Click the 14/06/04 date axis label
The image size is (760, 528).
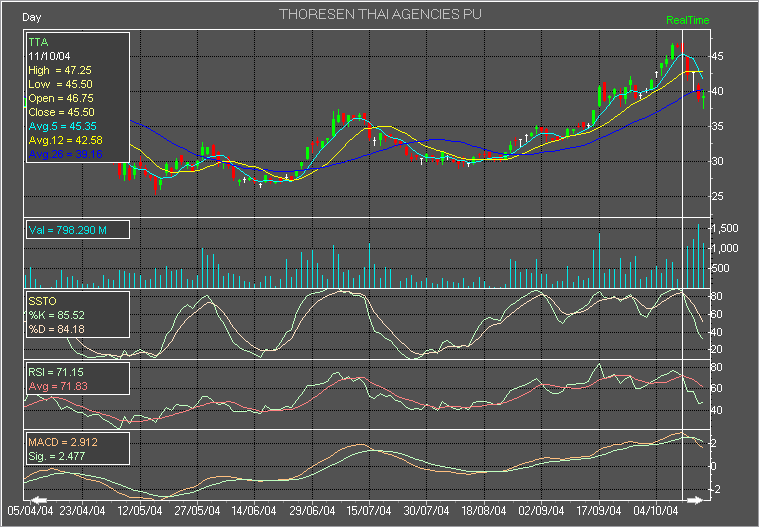254,511
